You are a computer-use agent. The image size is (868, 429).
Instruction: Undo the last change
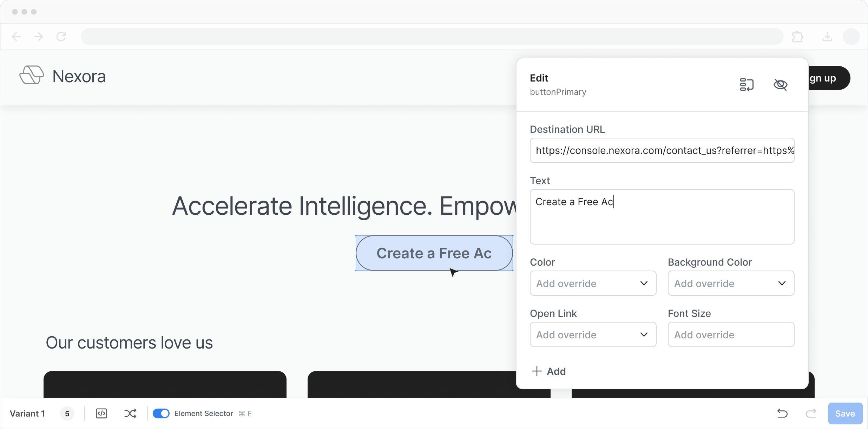[782, 414]
